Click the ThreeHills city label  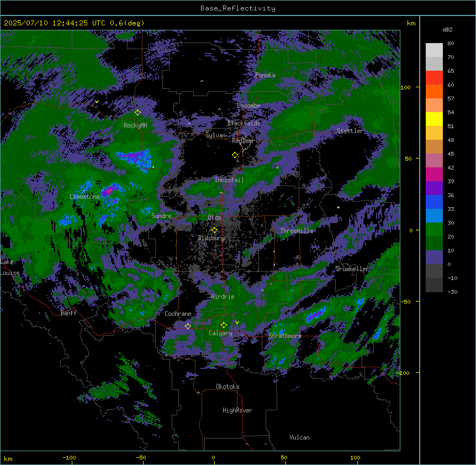[297, 231]
